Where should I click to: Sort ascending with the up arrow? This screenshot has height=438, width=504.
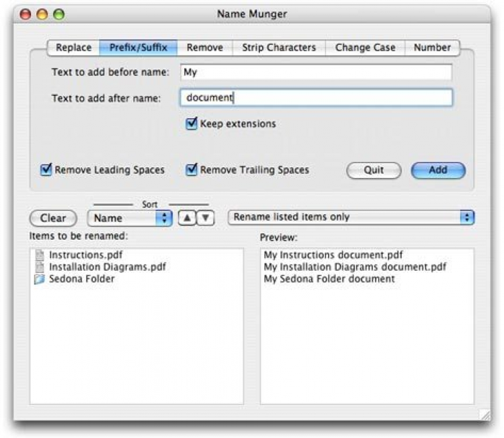187,218
